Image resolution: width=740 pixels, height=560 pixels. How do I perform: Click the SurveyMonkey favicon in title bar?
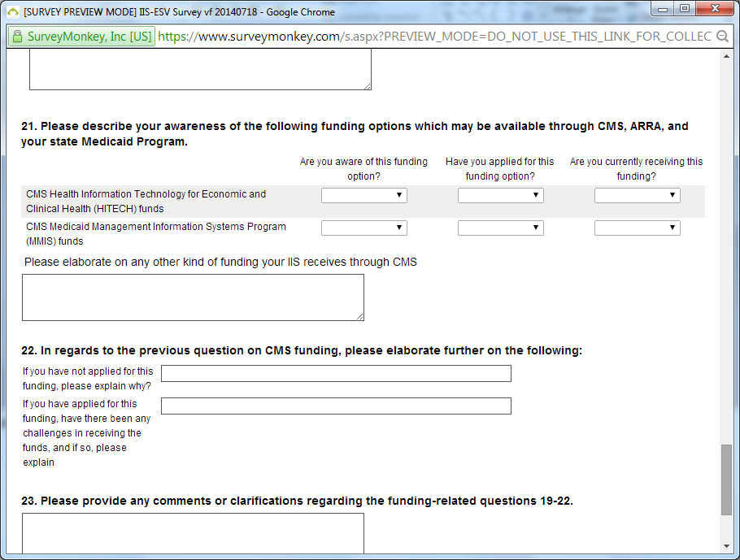[13, 12]
